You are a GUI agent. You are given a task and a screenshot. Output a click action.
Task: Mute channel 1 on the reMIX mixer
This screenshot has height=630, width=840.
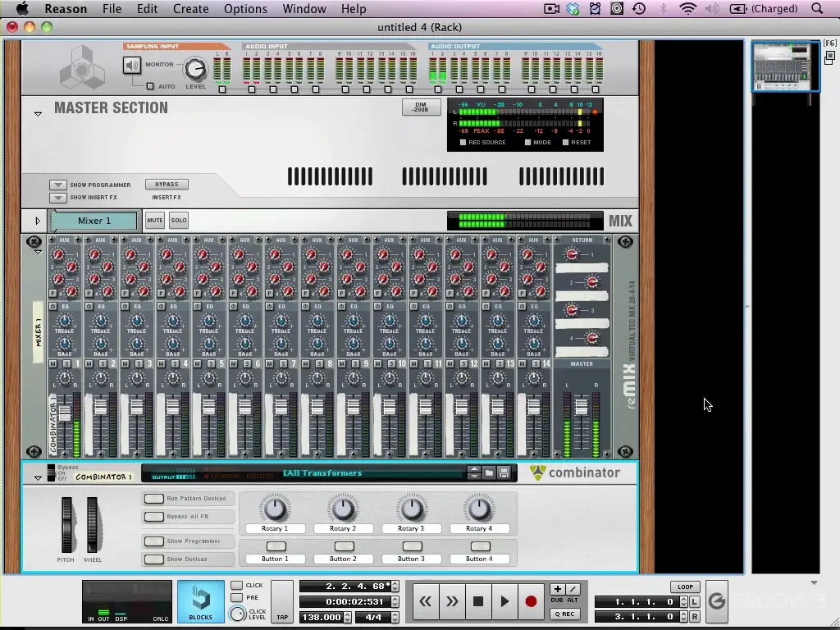point(53,363)
